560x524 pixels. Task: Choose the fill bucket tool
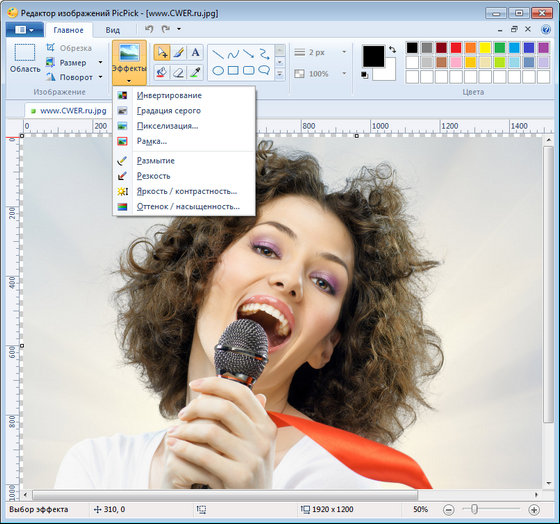click(x=161, y=73)
